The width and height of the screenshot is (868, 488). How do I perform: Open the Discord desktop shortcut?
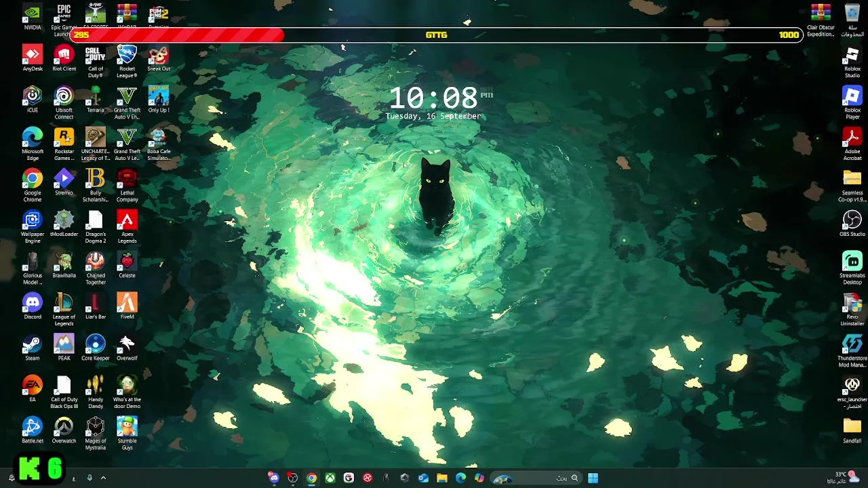click(32, 306)
